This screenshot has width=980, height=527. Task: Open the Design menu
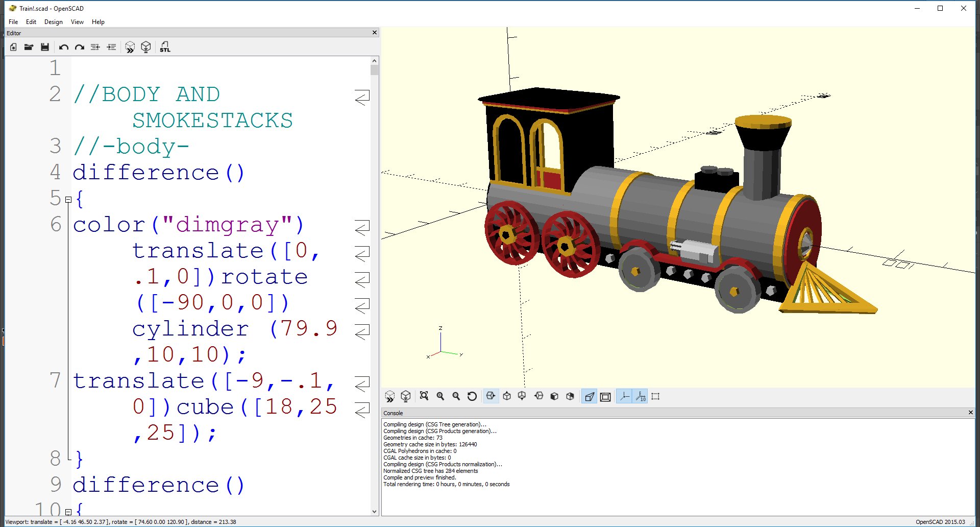tap(53, 22)
